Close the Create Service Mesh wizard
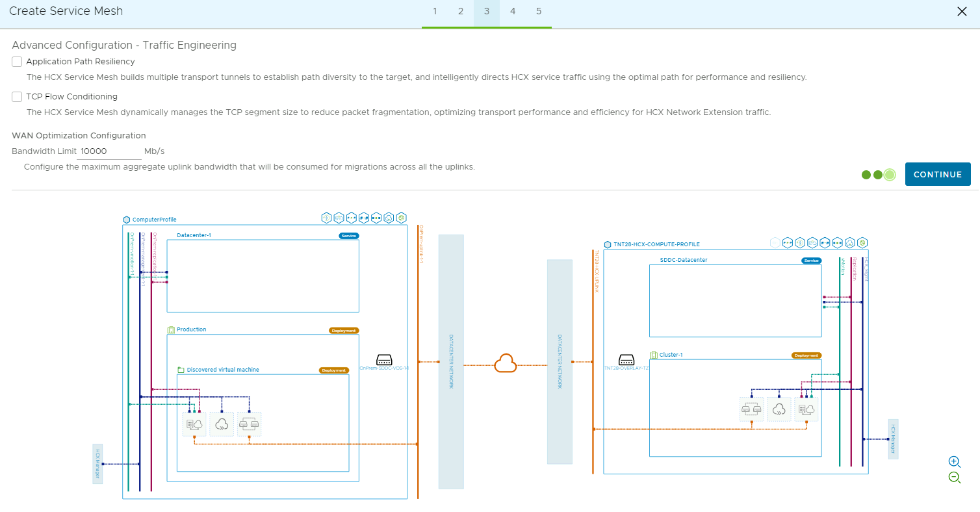 [x=962, y=11]
